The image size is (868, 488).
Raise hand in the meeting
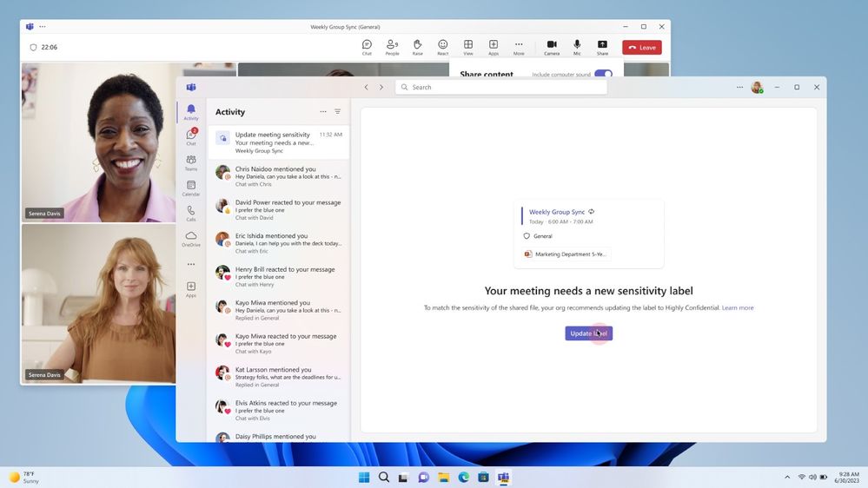pos(417,47)
